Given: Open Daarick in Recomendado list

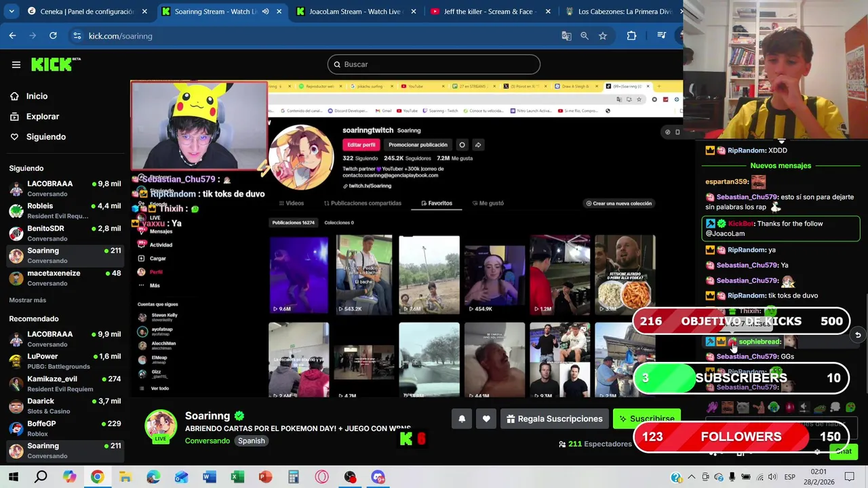Looking at the screenshot, I should point(64,406).
